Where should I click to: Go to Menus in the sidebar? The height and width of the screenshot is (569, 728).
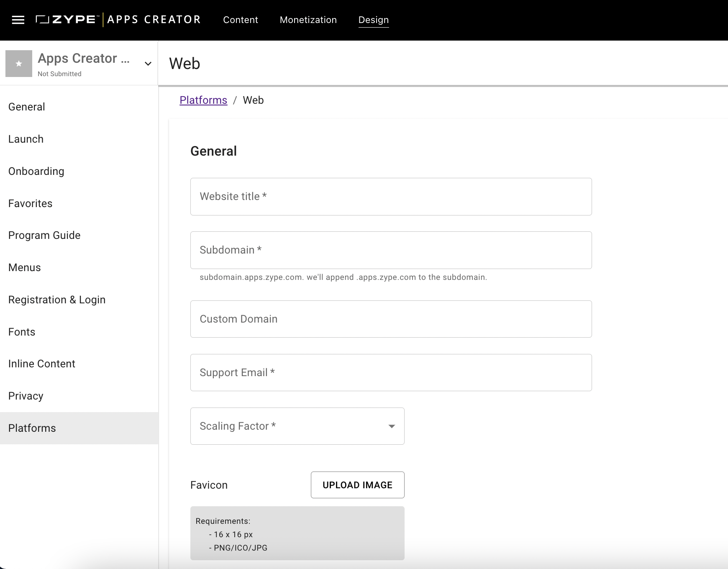79,267
